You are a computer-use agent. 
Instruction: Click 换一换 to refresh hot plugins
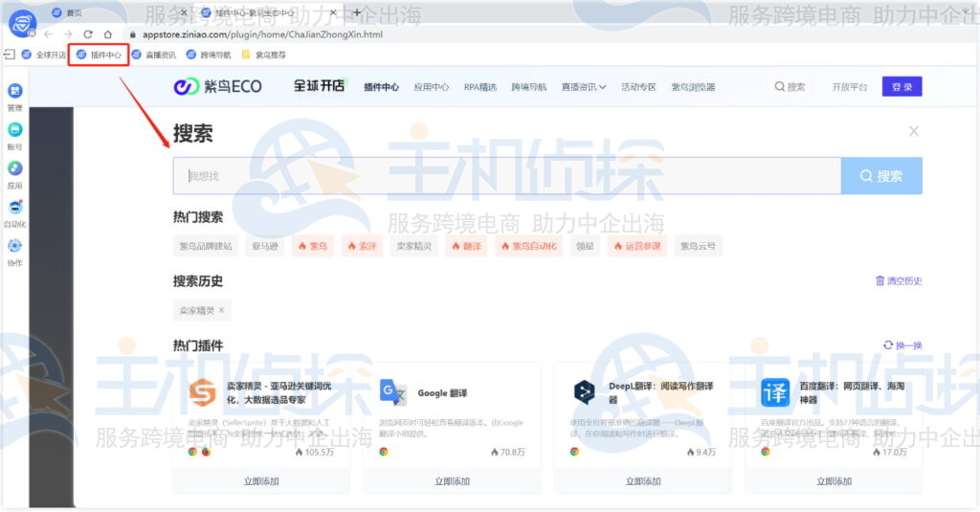[x=902, y=345]
